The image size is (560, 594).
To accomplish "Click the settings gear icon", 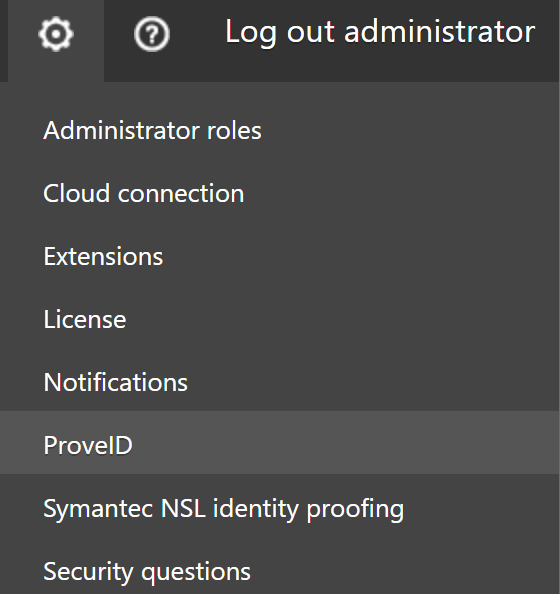I will coord(56,34).
